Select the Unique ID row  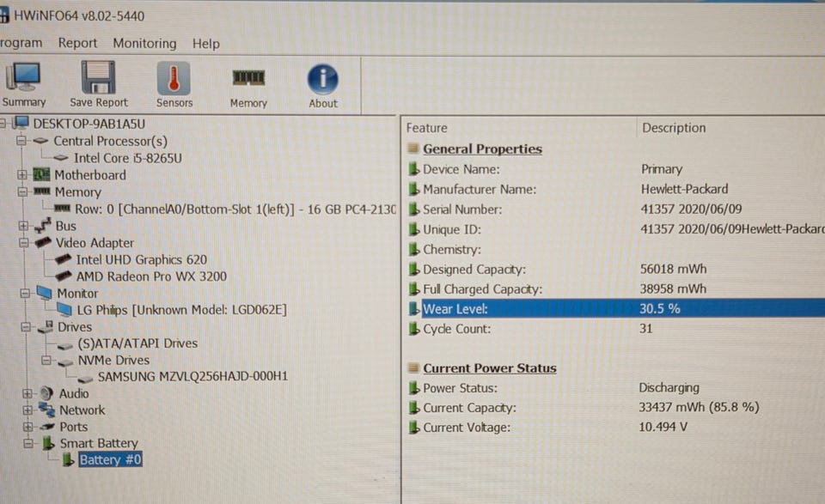pos(616,229)
